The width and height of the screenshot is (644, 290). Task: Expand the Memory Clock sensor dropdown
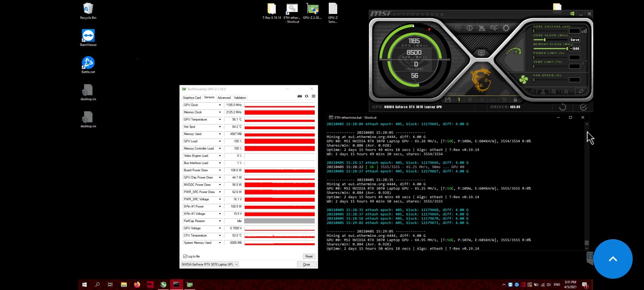click(x=220, y=112)
